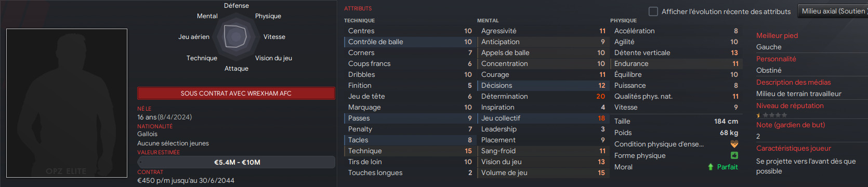Click the 'Vision du jeu' radar label
This screenshot has width=868, height=187.
coord(273,58)
